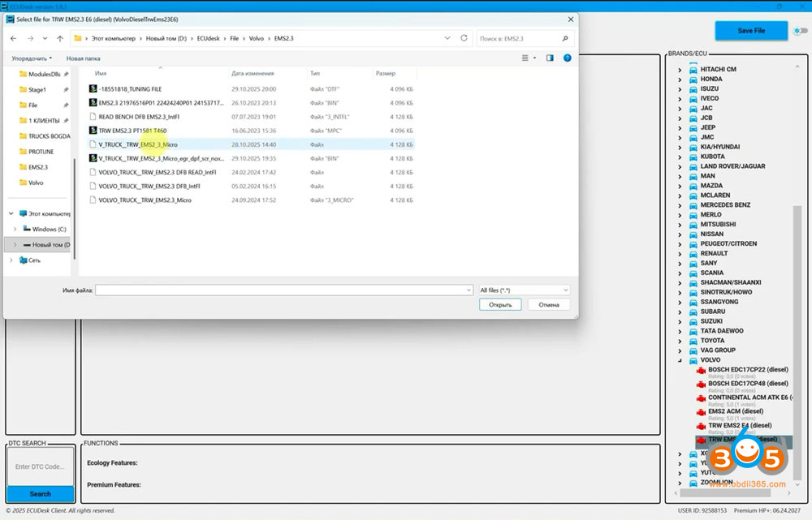This screenshot has width=812, height=520.
Task: Toggle the preview pane icon
Action: (x=550, y=58)
